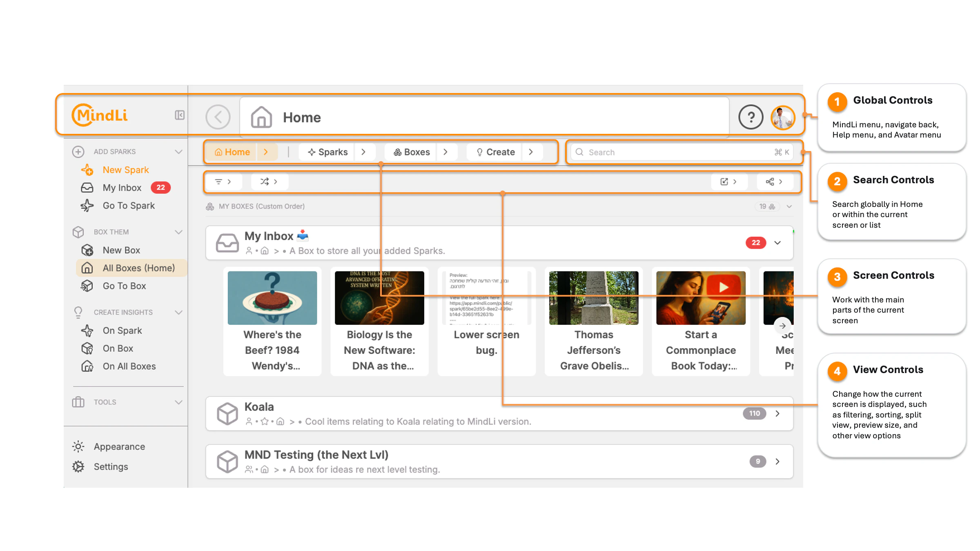Viewport: 980px width, 551px height.
Task: Click MND Testing (the Next Lvl) title
Action: [x=316, y=455]
